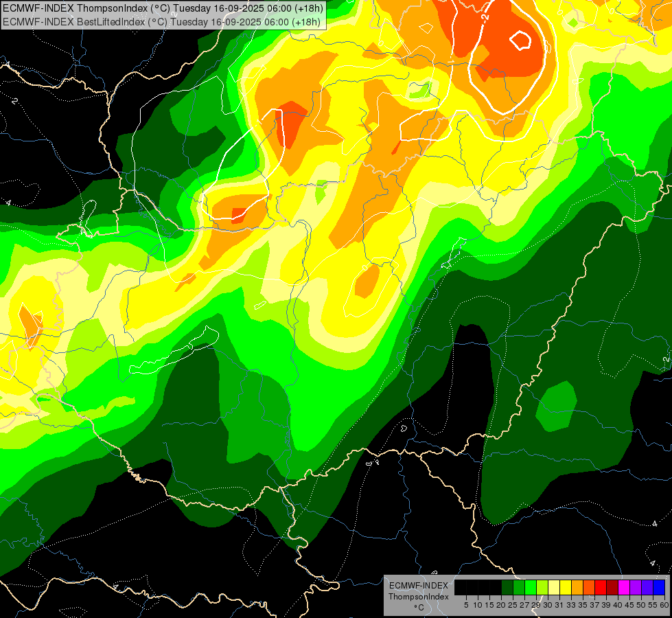This screenshot has width=672, height=618.
Task: Select the magenta 40–45 legend swatch
Action: (x=624, y=587)
